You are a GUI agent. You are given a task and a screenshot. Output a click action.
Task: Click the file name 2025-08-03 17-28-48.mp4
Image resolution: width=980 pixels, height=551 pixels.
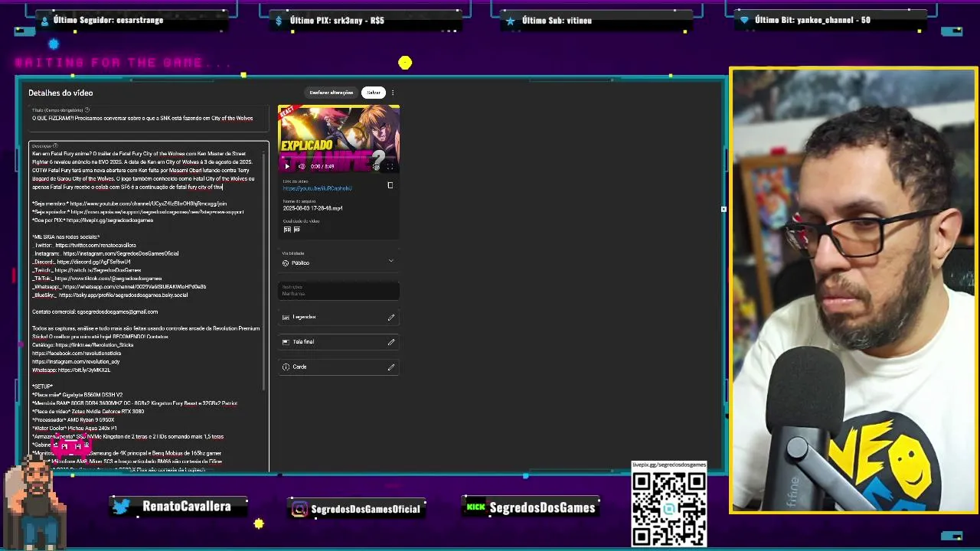(312, 208)
